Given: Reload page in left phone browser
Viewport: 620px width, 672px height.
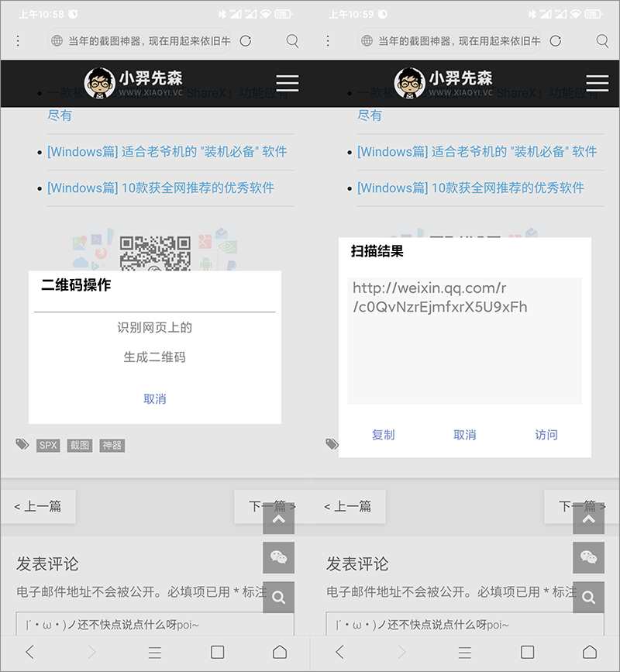Looking at the screenshot, I should click(246, 41).
